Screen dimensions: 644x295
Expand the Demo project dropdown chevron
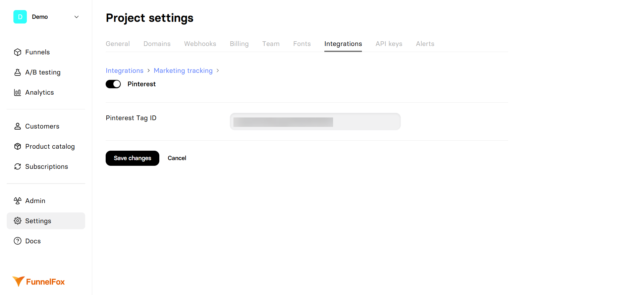tap(76, 17)
